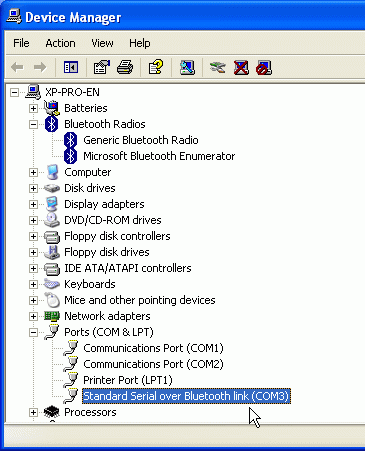365x451 pixels.
Task: Expand the Display adapters node
Action: click(x=33, y=204)
